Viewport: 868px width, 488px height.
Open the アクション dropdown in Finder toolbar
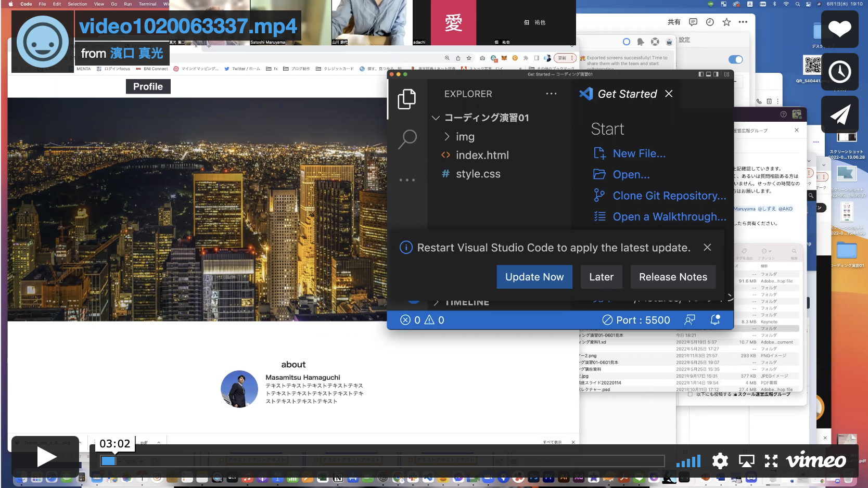[766, 251]
